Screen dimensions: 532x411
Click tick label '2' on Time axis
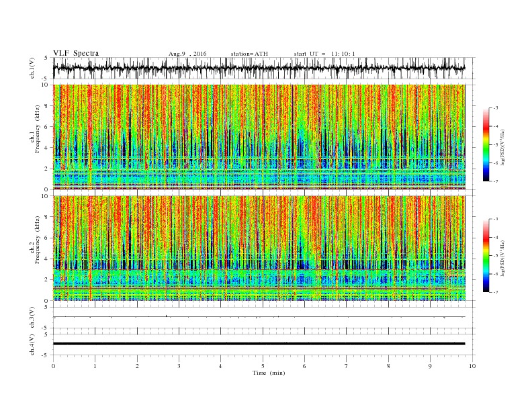137,366
